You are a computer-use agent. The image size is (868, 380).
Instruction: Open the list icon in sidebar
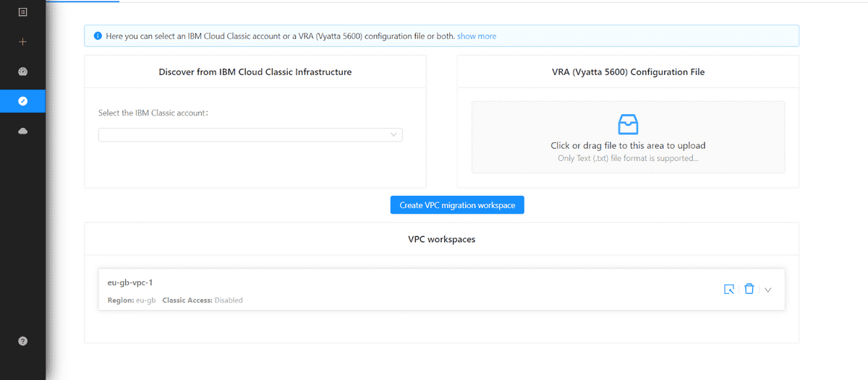[22, 12]
